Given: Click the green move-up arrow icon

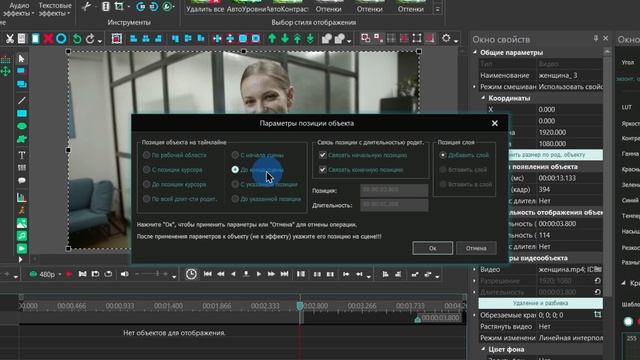Looking at the screenshot, I should (x=272, y=39).
